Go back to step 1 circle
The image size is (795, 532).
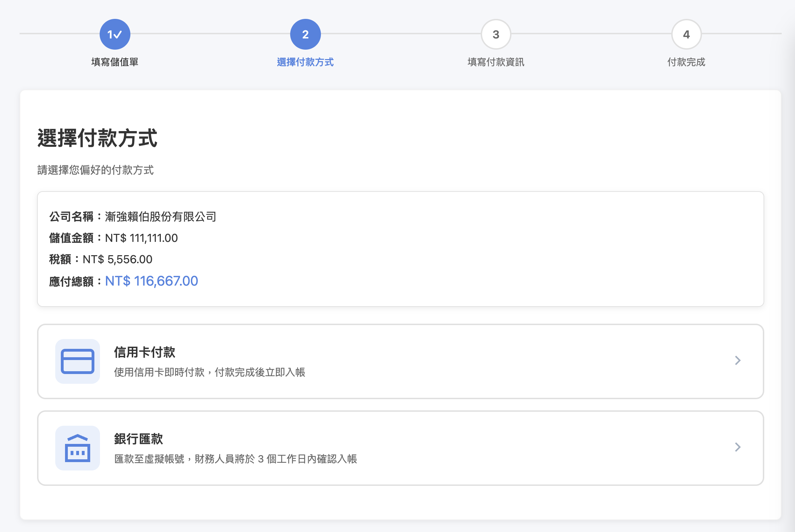tap(115, 34)
